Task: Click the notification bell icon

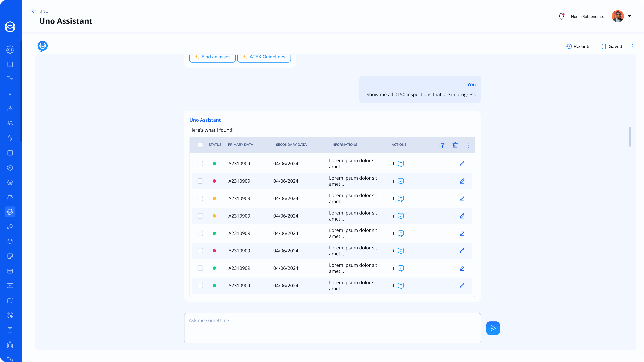Action: click(561, 16)
